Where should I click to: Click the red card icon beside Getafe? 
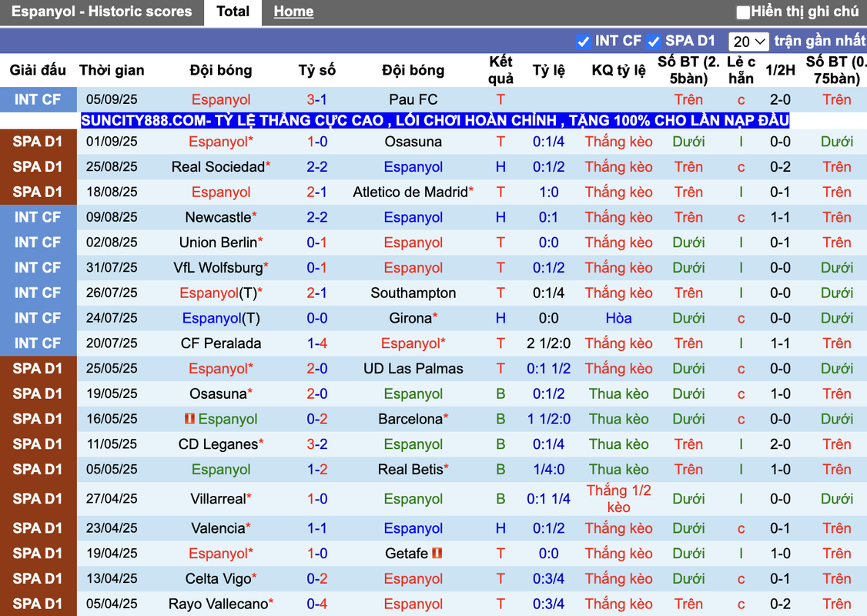click(x=437, y=553)
